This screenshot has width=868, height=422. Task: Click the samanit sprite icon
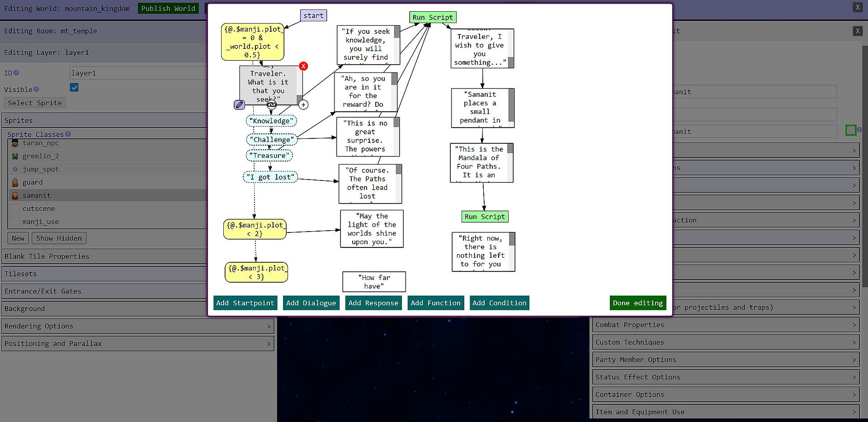(x=15, y=195)
